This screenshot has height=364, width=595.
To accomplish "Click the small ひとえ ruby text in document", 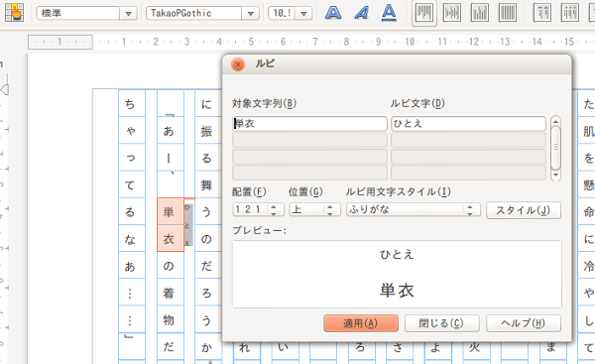I will (187, 225).
